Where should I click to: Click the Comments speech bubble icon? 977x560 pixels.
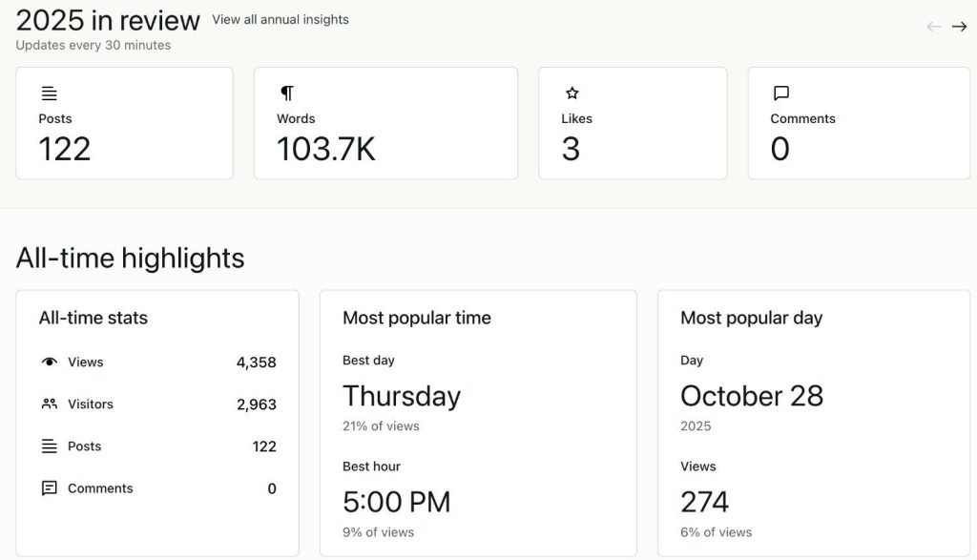[781, 93]
